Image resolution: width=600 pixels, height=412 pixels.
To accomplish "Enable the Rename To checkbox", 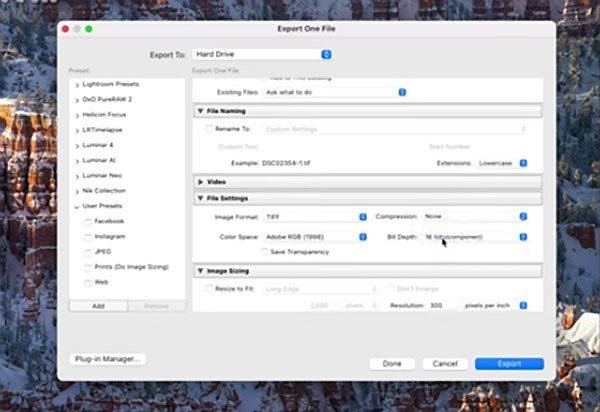I will 209,129.
